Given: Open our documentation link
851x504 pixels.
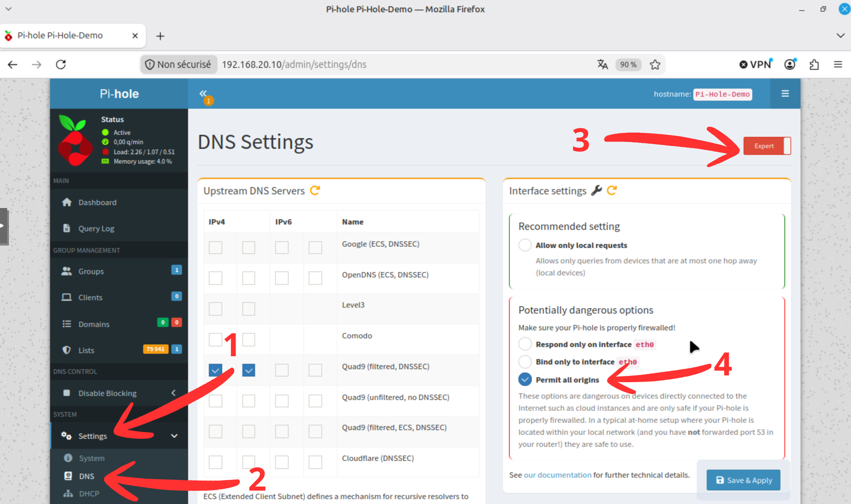Looking at the screenshot, I should [x=558, y=475].
